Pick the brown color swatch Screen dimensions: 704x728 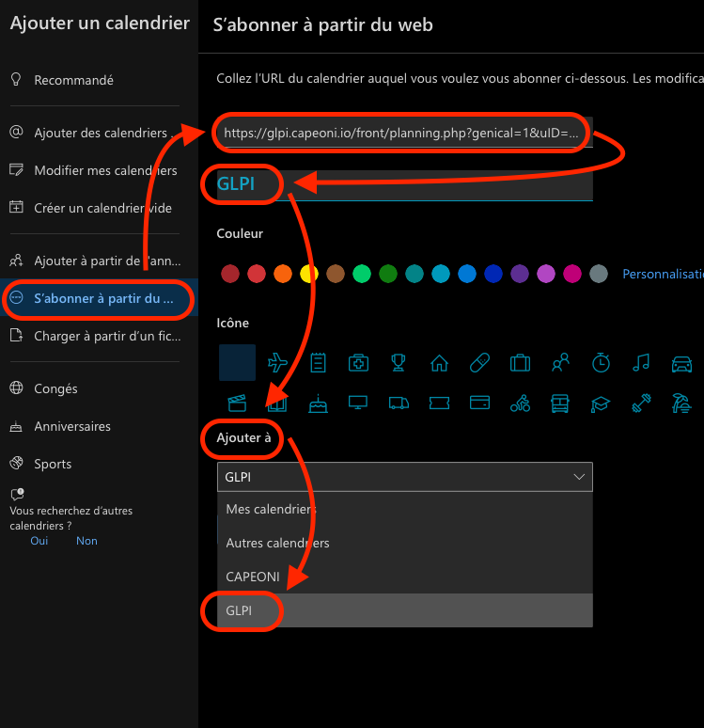[x=336, y=274]
